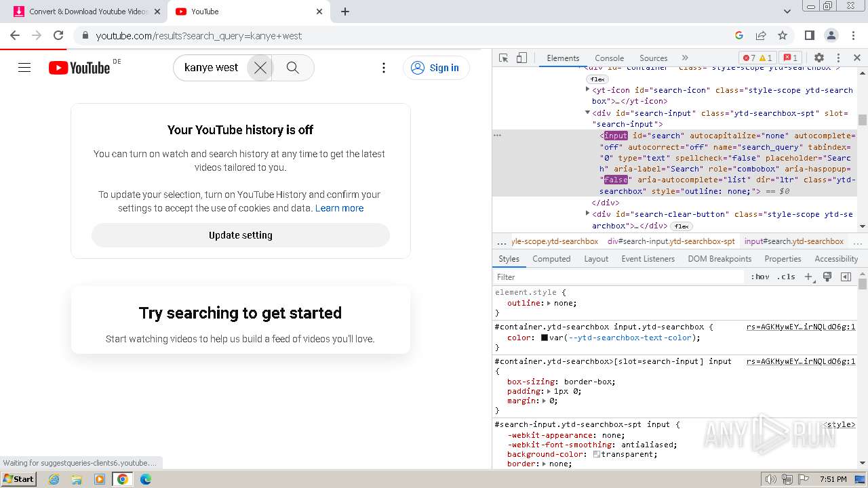Click the flex badge under container div
This screenshot has width=868, height=488.
tap(597, 79)
